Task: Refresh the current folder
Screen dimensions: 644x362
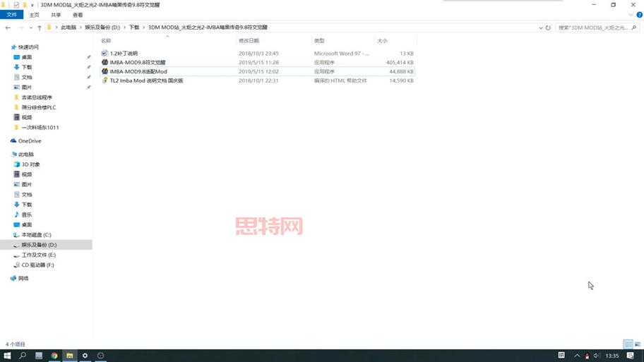Action: 548,28
